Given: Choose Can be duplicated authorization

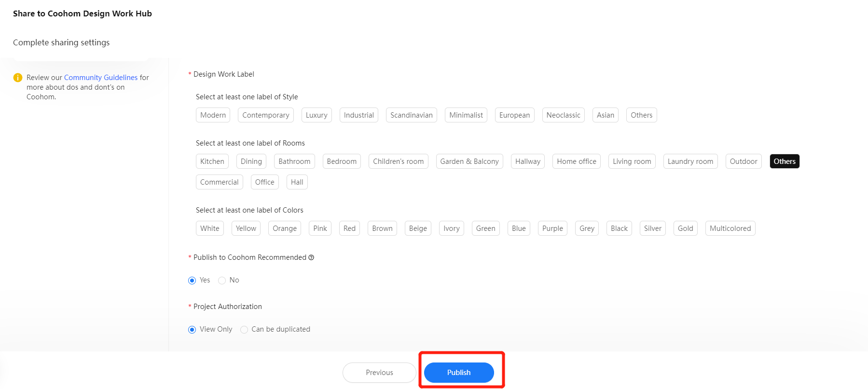Looking at the screenshot, I should pyautogui.click(x=244, y=330).
